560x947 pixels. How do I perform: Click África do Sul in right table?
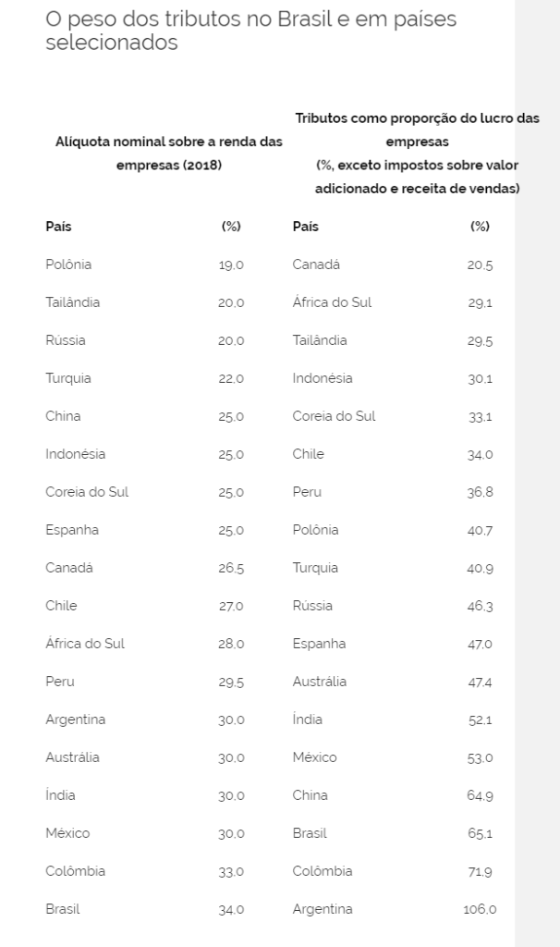(x=332, y=302)
